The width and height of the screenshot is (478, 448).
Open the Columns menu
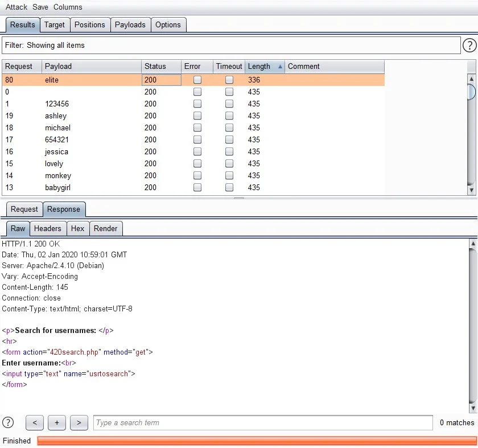tap(68, 7)
